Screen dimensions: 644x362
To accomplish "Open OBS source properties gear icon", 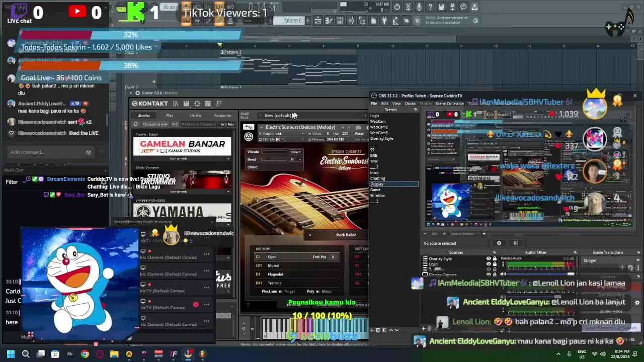I will coord(499,243).
